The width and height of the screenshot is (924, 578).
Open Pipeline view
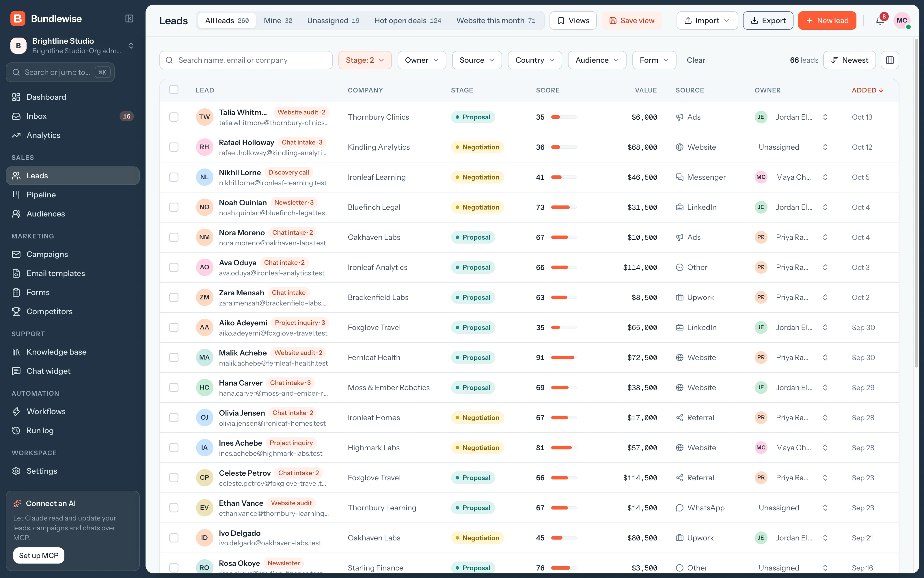pyautogui.click(x=72, y=194)
